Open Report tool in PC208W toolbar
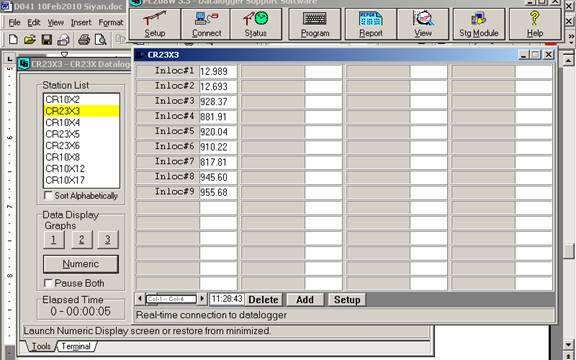Viewport: 576px width, 360px height. (371, 24)
